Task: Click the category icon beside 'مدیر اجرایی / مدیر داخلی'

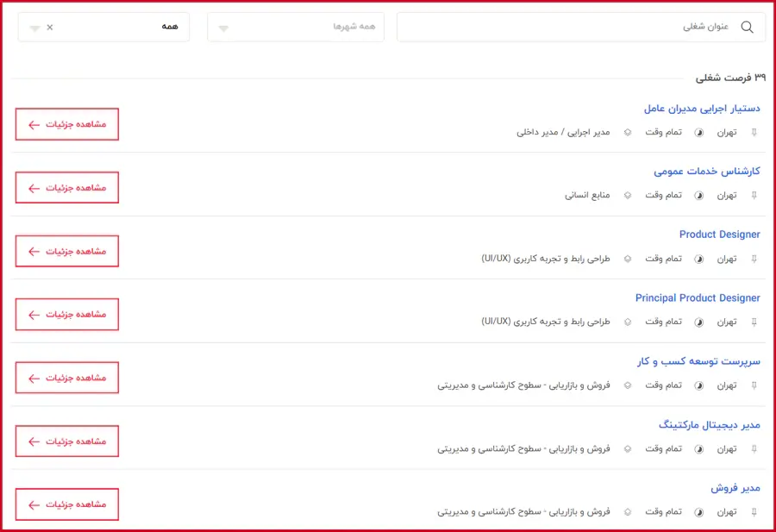Action: (x=628, y=133)
